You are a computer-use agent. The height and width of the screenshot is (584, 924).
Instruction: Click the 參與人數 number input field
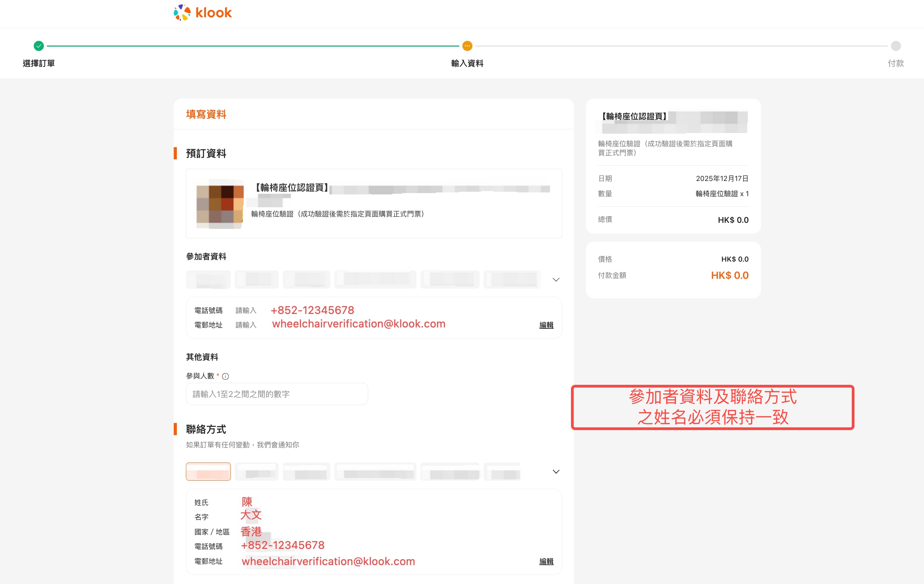277,394
